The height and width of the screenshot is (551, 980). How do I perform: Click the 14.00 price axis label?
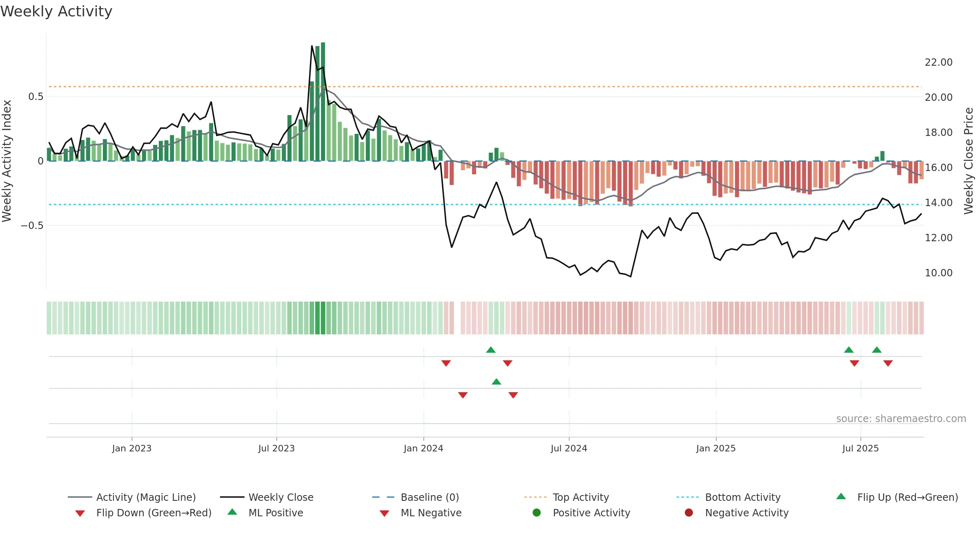(x=939, y=203)
